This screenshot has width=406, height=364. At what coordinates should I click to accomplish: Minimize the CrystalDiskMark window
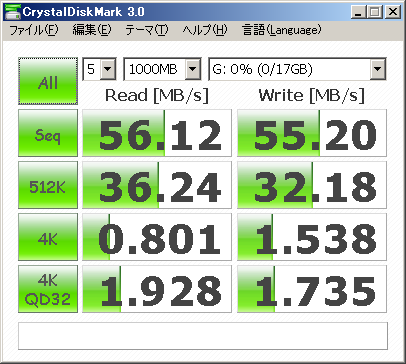coord(359,12)
